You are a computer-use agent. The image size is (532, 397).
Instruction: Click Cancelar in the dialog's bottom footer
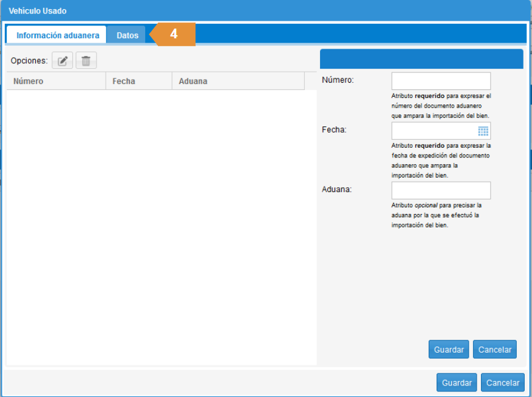pos(502,382)
